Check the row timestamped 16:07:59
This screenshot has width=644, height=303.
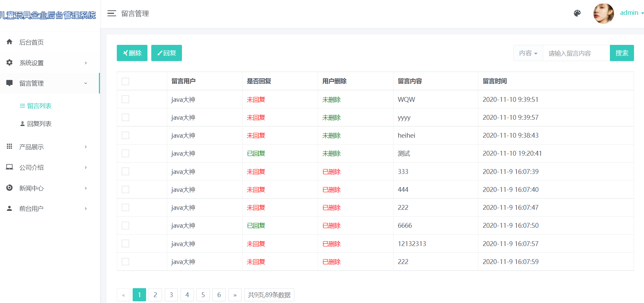pos(125,262)
